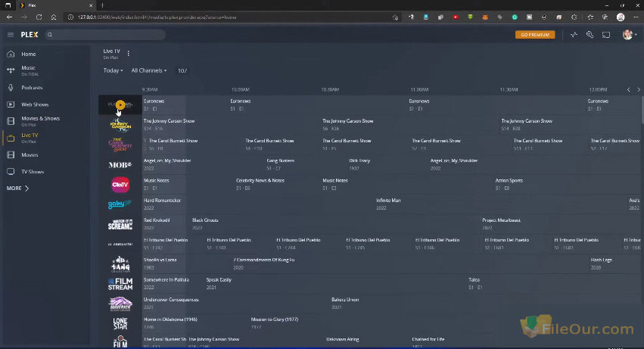Select the Johnny Carson TV channel logo

120,125
